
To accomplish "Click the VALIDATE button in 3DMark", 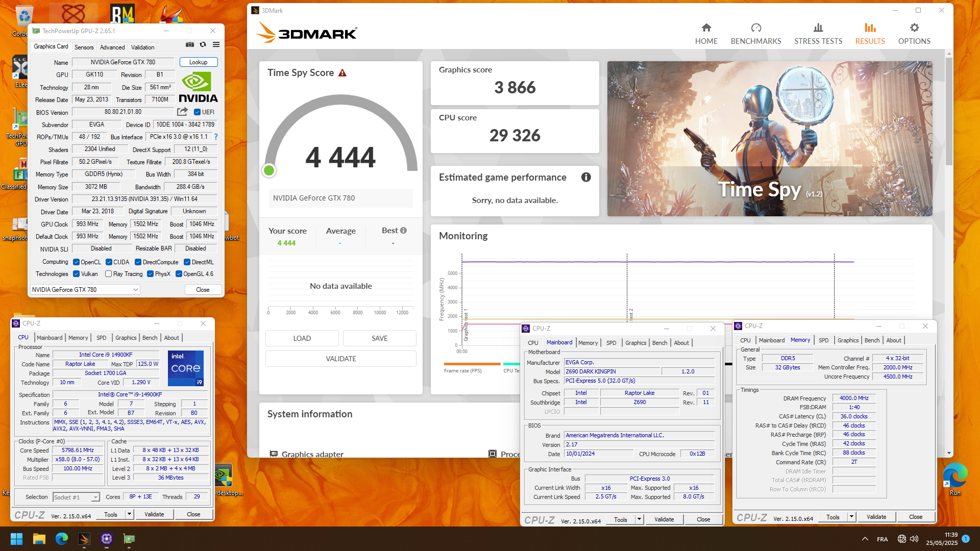I will click(x=340, y=359).
